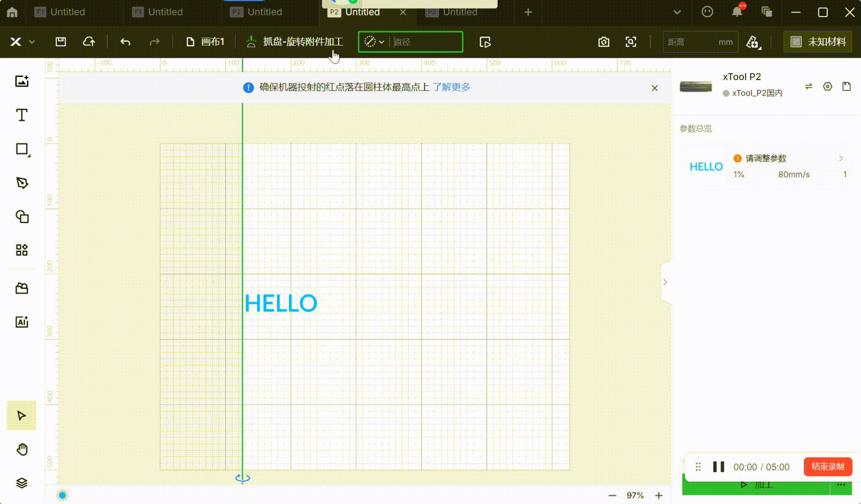The image size is (861, 504).
Task: Open the 画布1 canvas menu
Action: pos(205,42)
